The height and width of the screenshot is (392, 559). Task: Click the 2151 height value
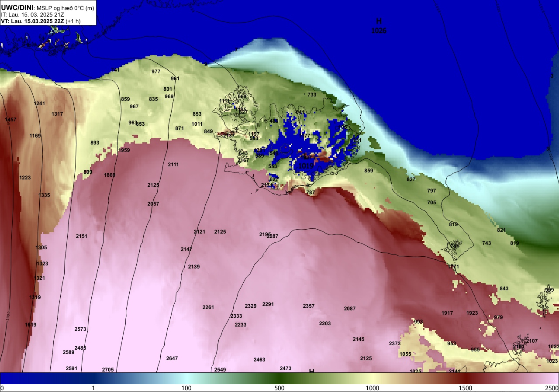(82, 236)
